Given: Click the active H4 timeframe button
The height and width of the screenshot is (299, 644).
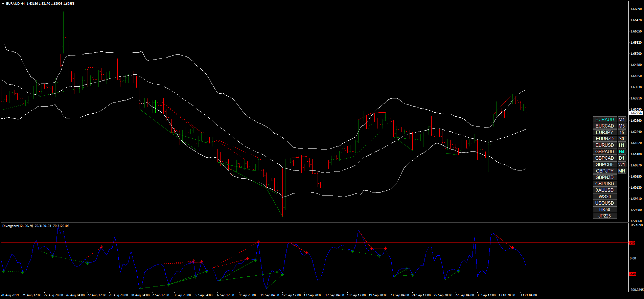Looking at the screenshot, I should pyautogui.click(x=622, y=152).
